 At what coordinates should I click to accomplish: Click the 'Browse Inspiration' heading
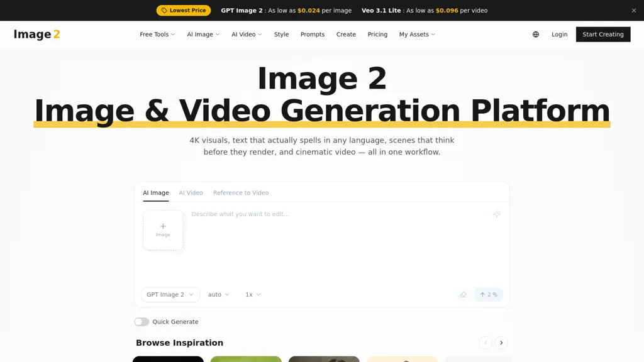pyautogui.click(x=179, y=343)
